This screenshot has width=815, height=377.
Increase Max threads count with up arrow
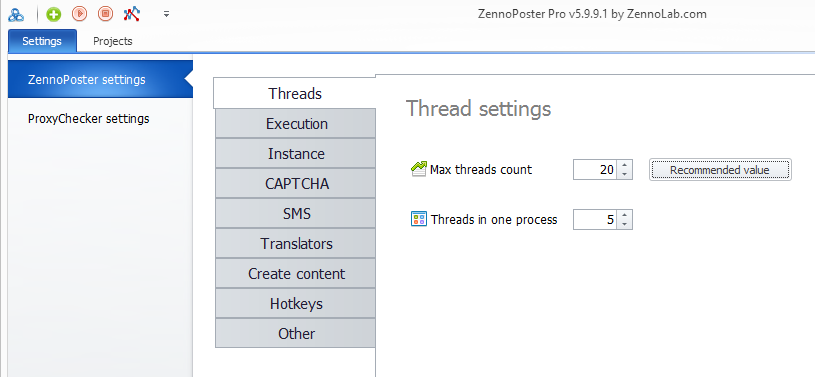click(624, 165)
